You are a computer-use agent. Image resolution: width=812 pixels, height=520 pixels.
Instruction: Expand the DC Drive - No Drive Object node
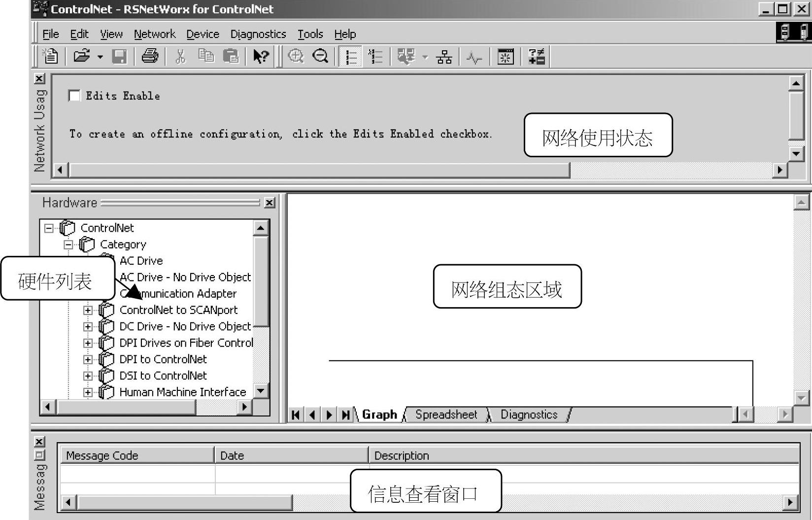point(88,327)
